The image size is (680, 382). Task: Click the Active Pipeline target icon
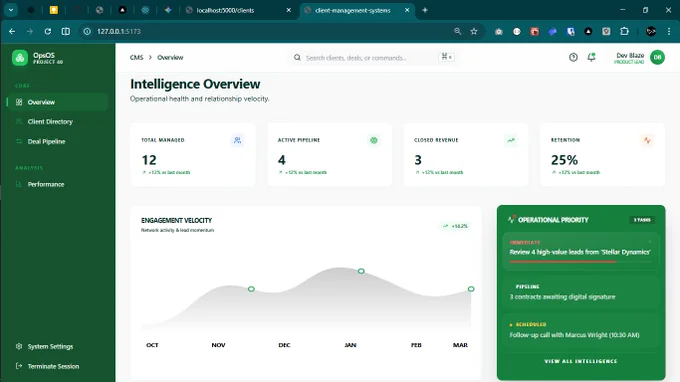[x=374, y=140]
